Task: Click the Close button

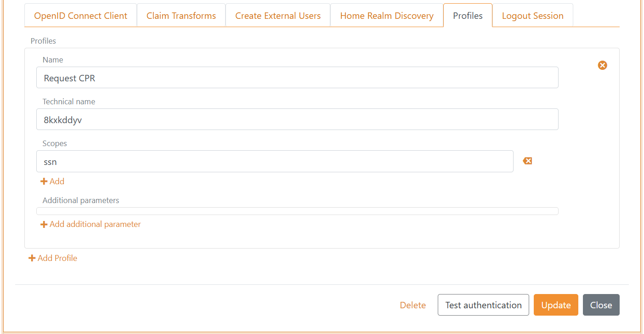Action: tap(601, 305)
